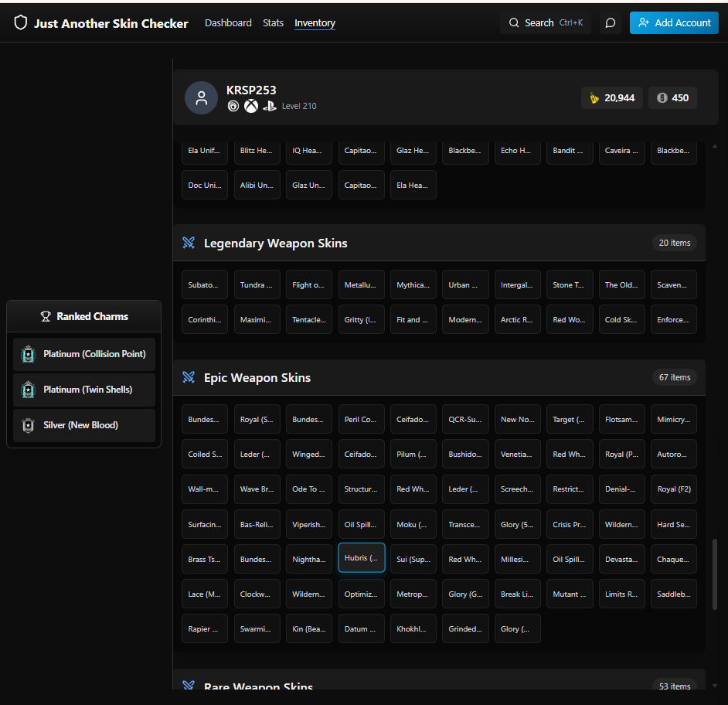This screenshot has width=728, height=705.
Task: Click the PlayStation platform icon
Action: 269,106
